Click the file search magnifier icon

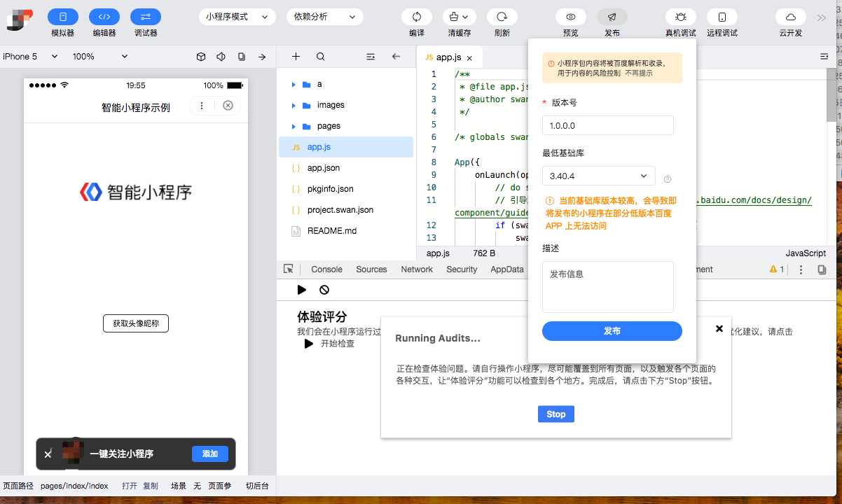[320, 57]
